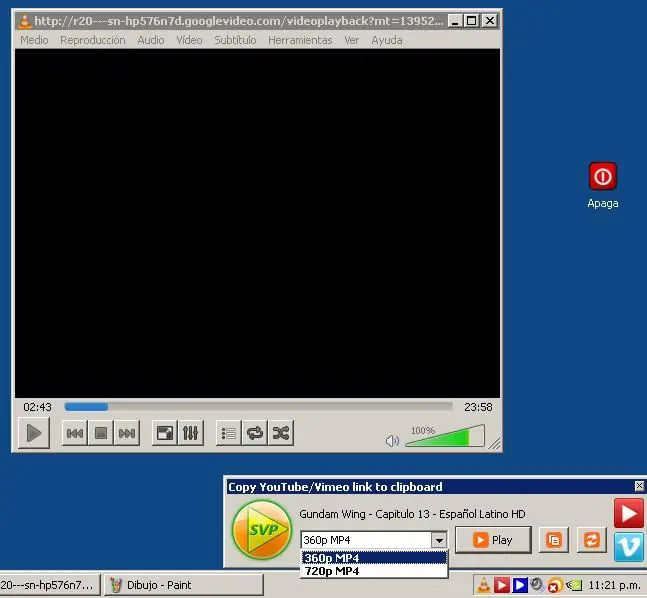This screenshot has width=647, height=598.
Task: Click the black VLC video area
Action: pyautogui.click(x=257, y=223)
